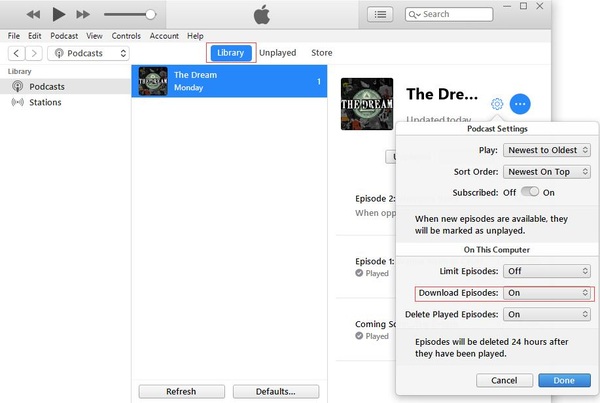Go back with the left arrow
The image size is (600, 403).
click(16, 53)
